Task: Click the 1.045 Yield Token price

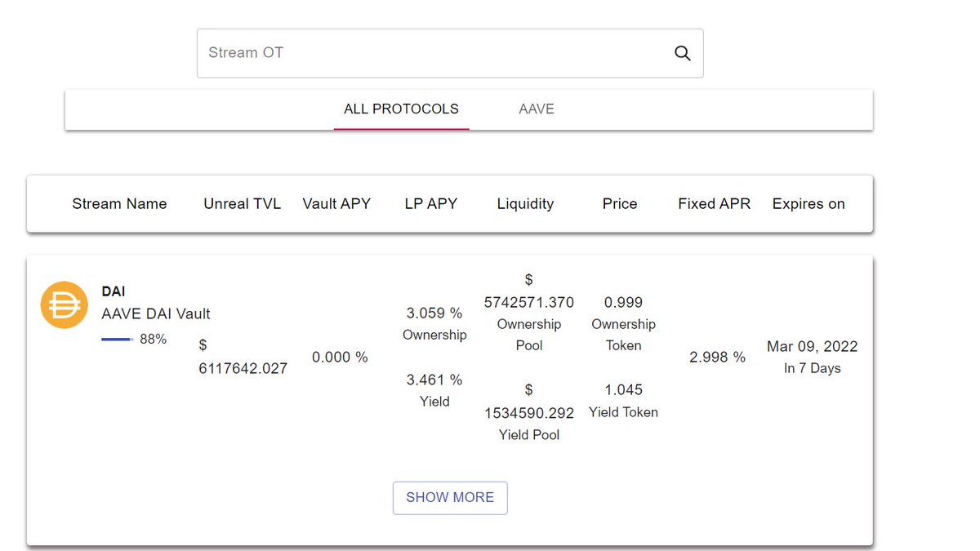Action: coord(623,401)
